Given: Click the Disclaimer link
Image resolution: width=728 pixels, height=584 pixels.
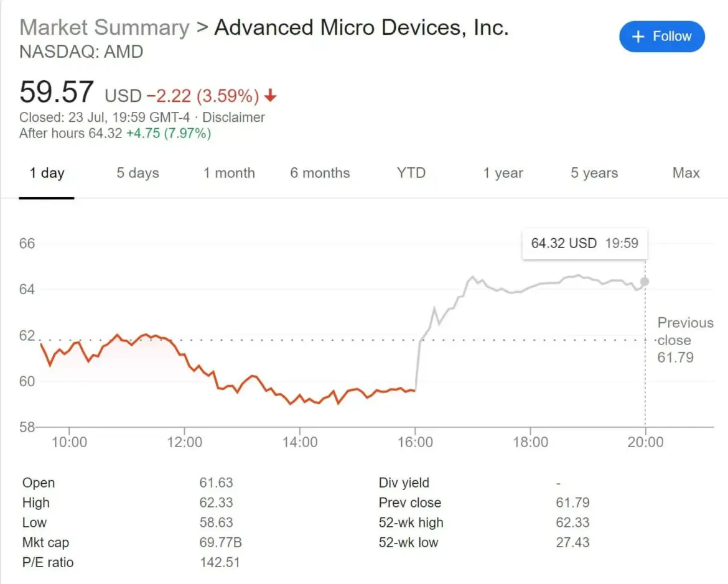Looking at the screenshot, I should [x=233, y=117].
